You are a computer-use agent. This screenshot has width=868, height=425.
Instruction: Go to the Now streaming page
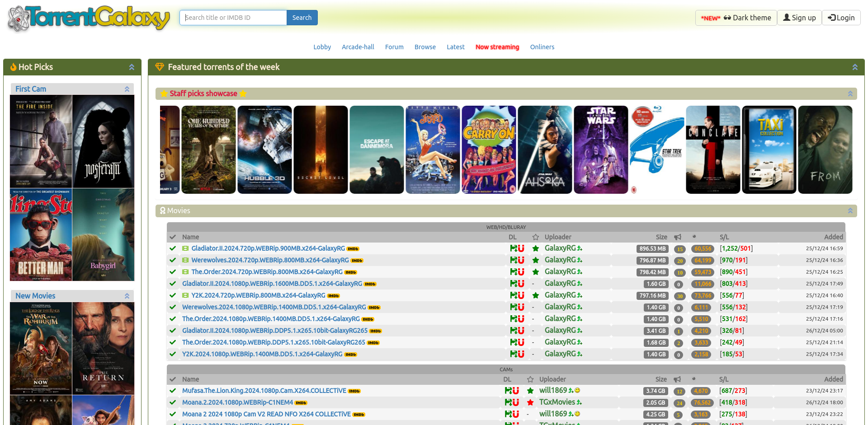[497, 47]
